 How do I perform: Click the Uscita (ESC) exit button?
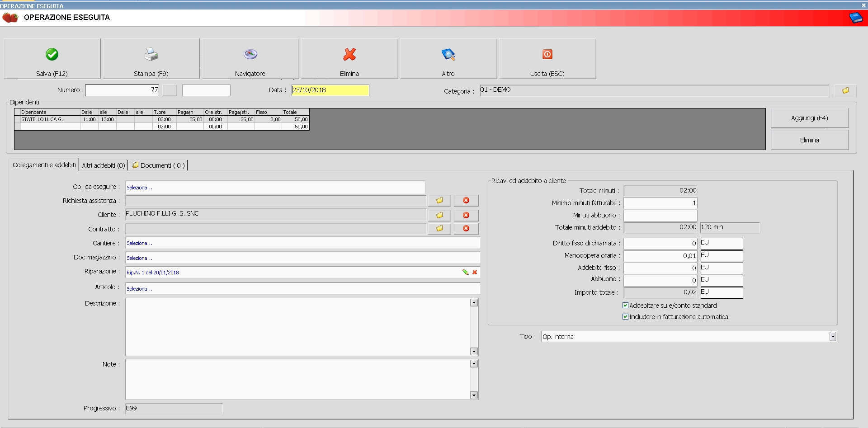pyautogui.click(x=547, y=59)
